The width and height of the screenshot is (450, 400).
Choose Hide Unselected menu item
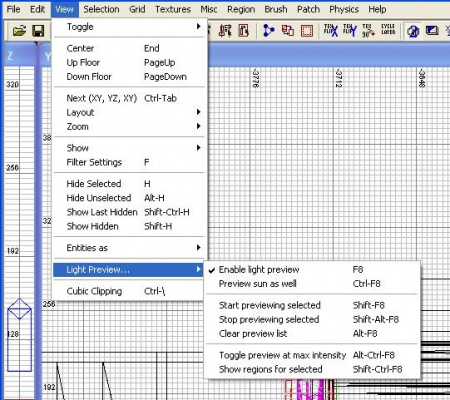[129, 198]
